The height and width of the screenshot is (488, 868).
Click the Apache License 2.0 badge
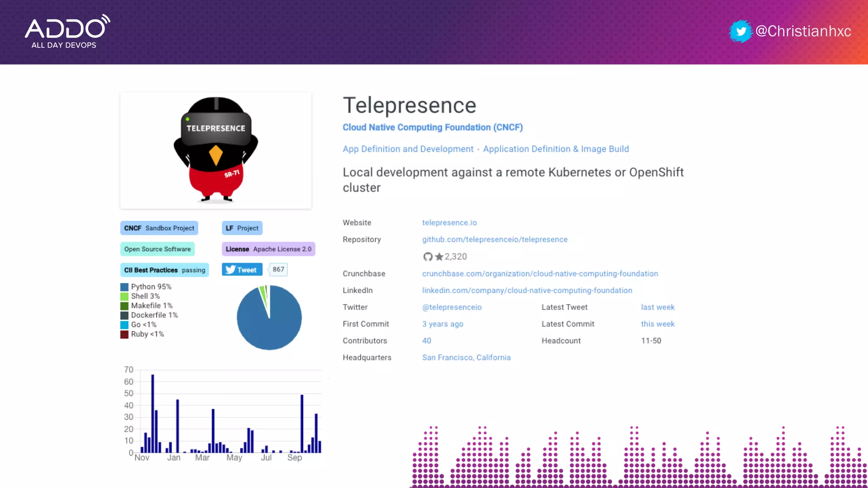(x=268, y=249)
